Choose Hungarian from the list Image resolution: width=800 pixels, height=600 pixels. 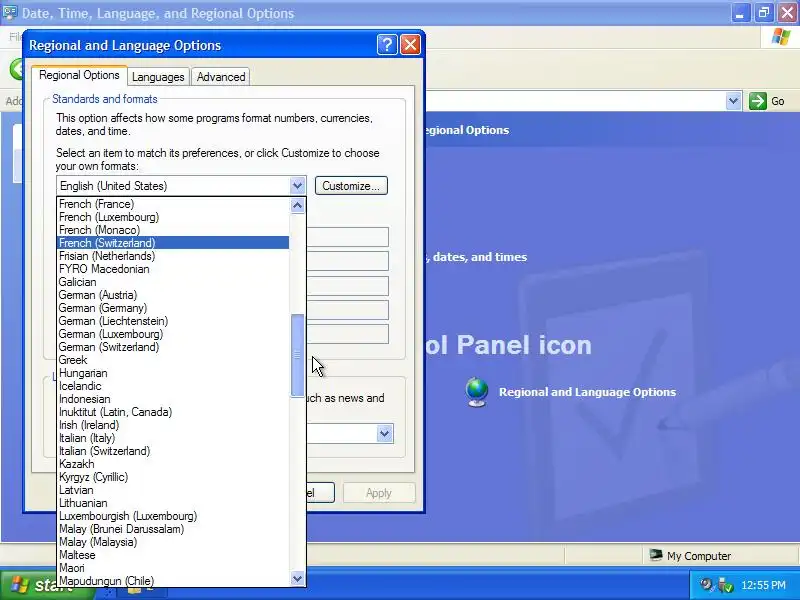pos(173,373)
